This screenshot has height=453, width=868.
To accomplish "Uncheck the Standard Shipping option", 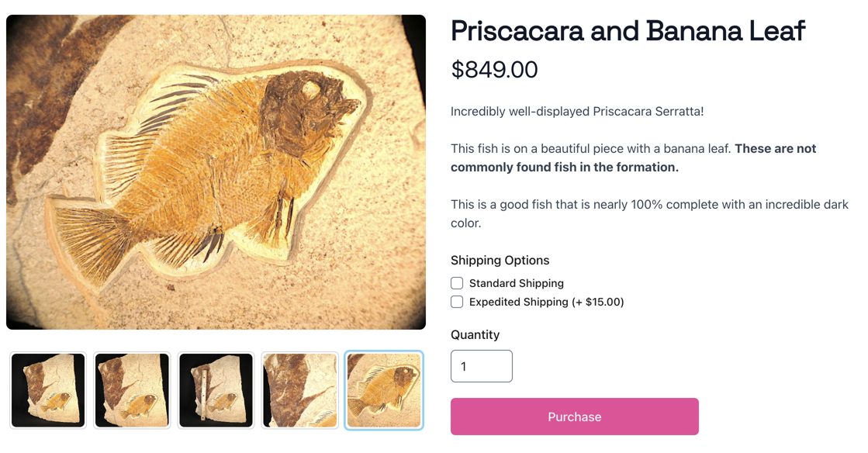I will (x=457, y=283).
